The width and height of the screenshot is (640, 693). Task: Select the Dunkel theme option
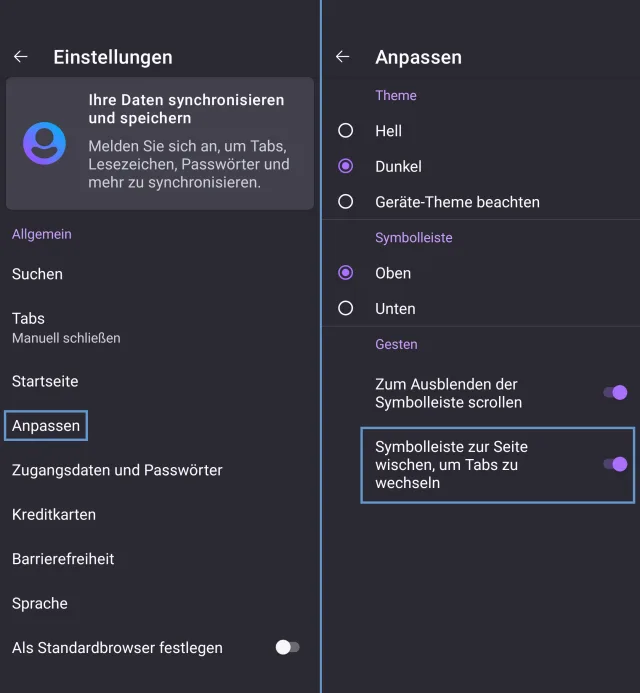pos(346,166)
